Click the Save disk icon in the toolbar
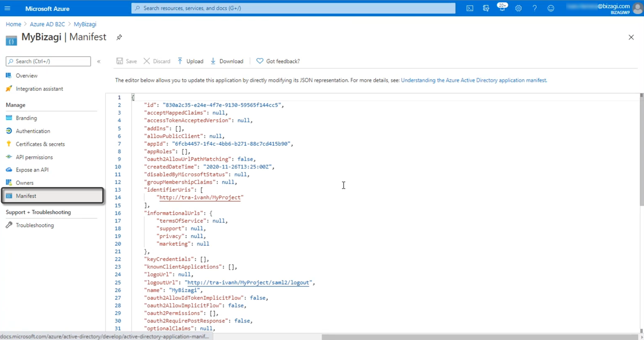This screenshot has width=644, height=340. click(119, 61)
